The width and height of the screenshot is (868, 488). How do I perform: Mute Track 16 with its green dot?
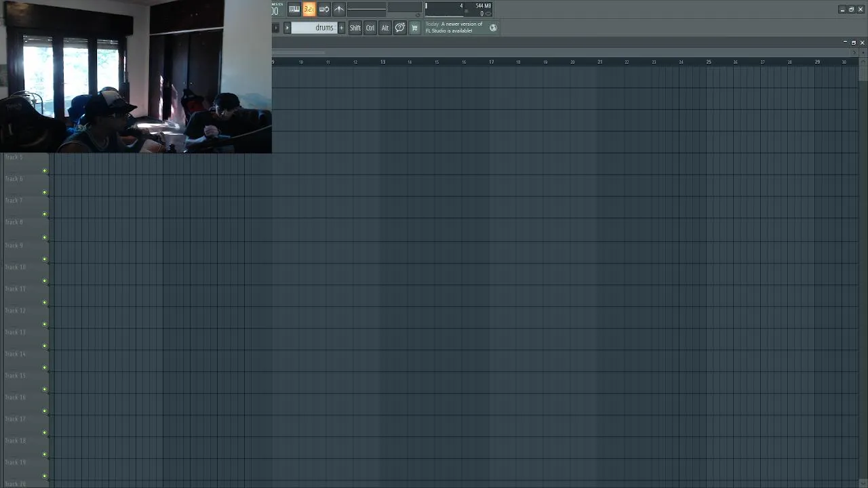[45, 411]
